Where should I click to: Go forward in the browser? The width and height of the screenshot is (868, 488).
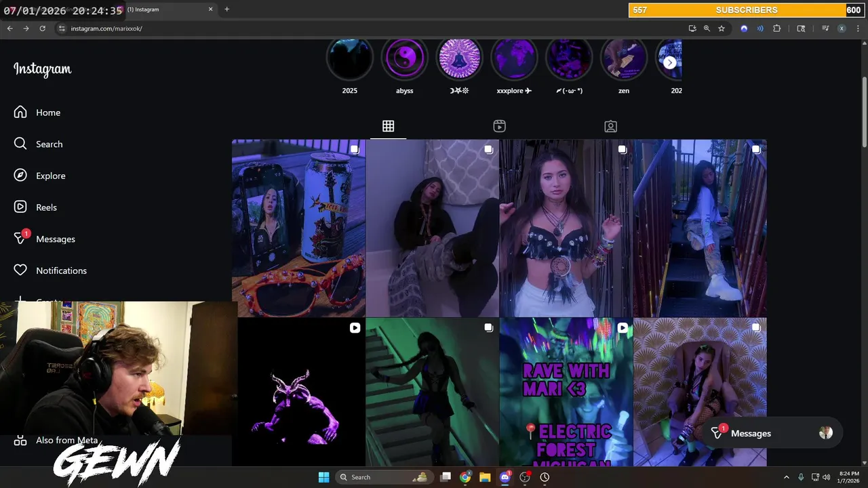tap(26, 28)
